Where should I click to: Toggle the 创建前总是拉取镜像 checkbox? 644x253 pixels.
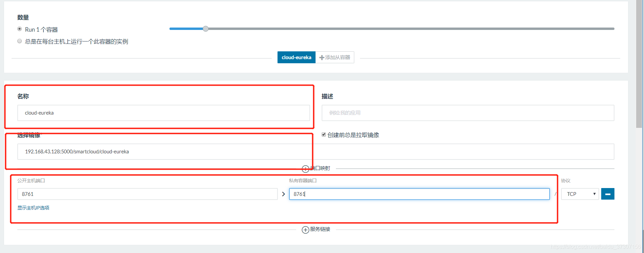(324, 135)
